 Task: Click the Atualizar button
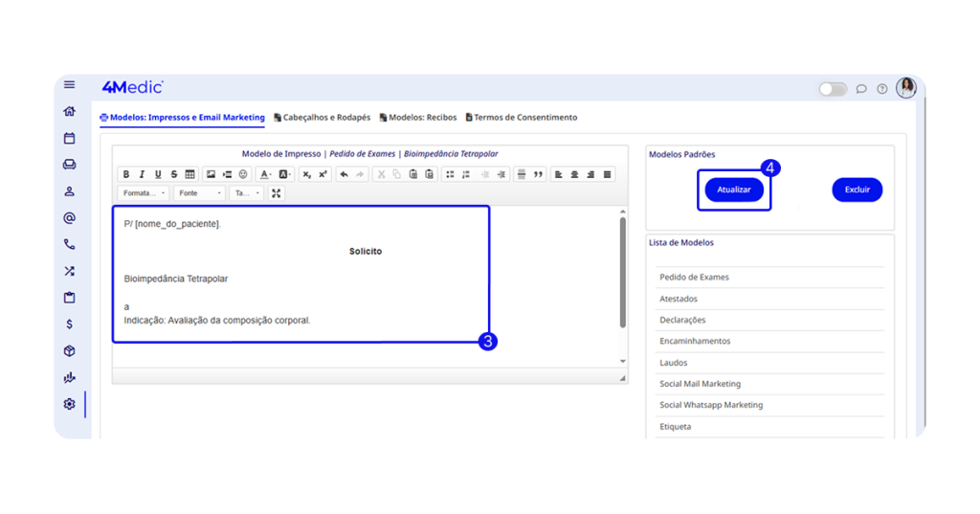pos(734,190)
